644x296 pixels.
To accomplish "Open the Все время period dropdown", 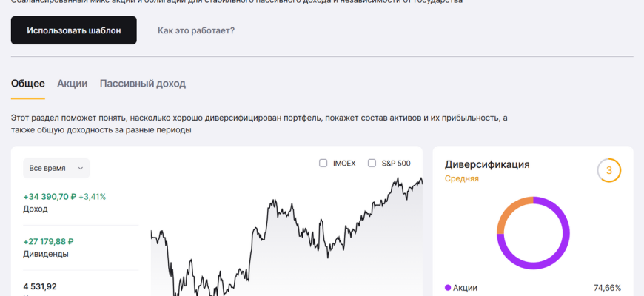I will click(x=56, y=168).
